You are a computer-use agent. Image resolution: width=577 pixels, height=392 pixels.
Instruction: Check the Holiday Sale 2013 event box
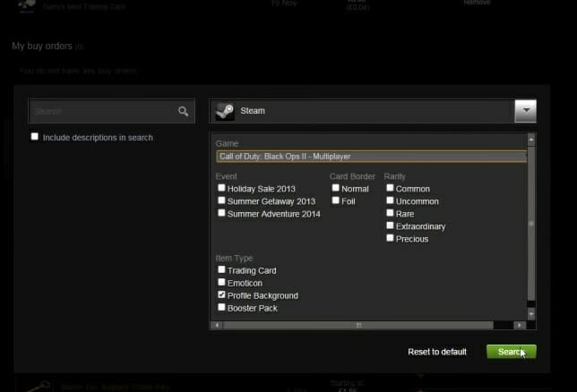click(x=221, y=188)
